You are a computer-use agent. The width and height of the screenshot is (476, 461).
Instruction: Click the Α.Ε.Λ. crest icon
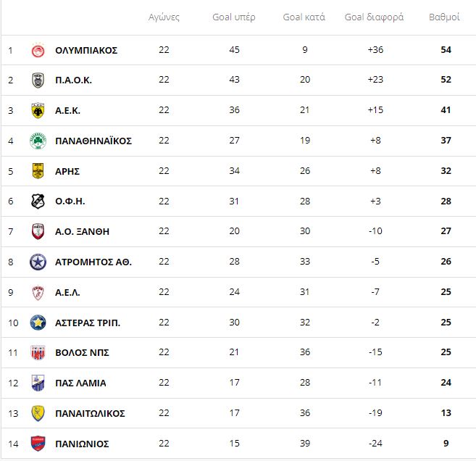[x=38, y=293]
